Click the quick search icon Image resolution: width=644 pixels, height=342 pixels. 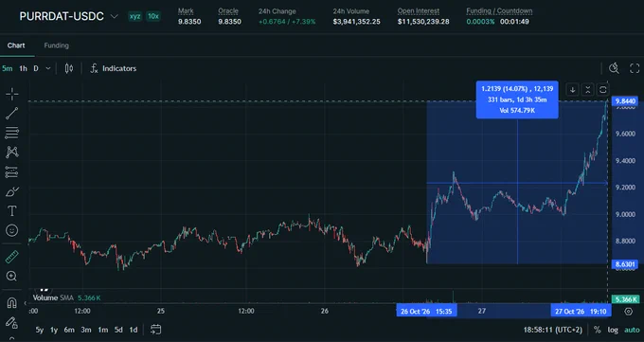click(x=614, y=68)
